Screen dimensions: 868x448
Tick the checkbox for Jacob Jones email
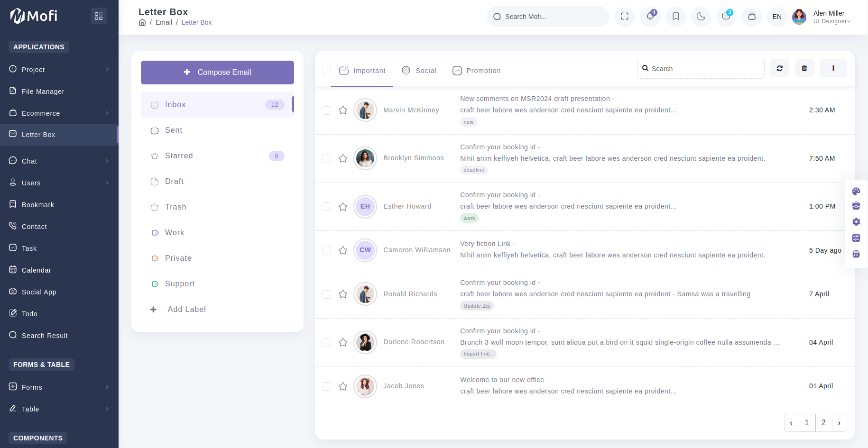click(327, 386)
